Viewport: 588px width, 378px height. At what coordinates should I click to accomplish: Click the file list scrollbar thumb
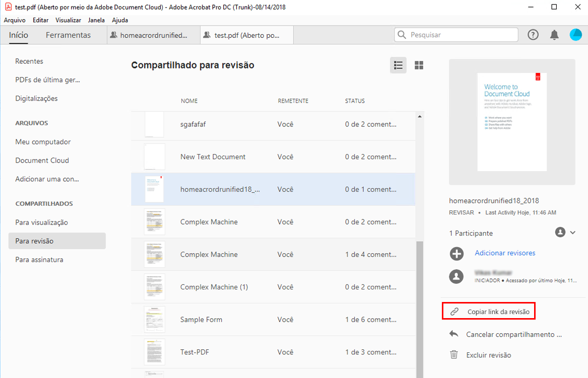point(420,310)
